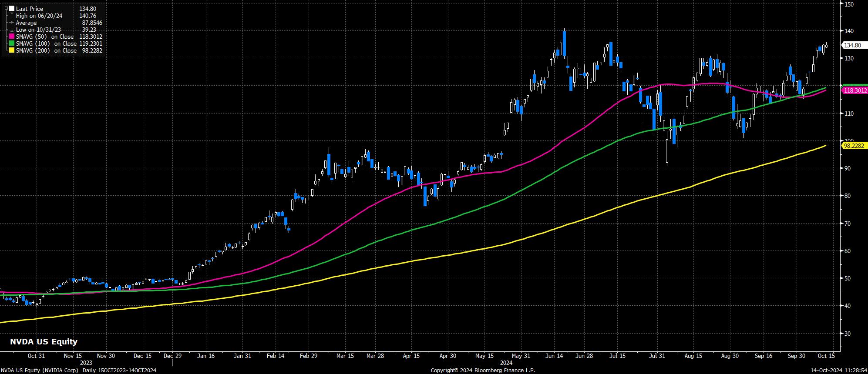Click the green SMAVG (100) color swatch
Image resolution: width=868 pixels, height=374 pixels.
coord(12,43)
